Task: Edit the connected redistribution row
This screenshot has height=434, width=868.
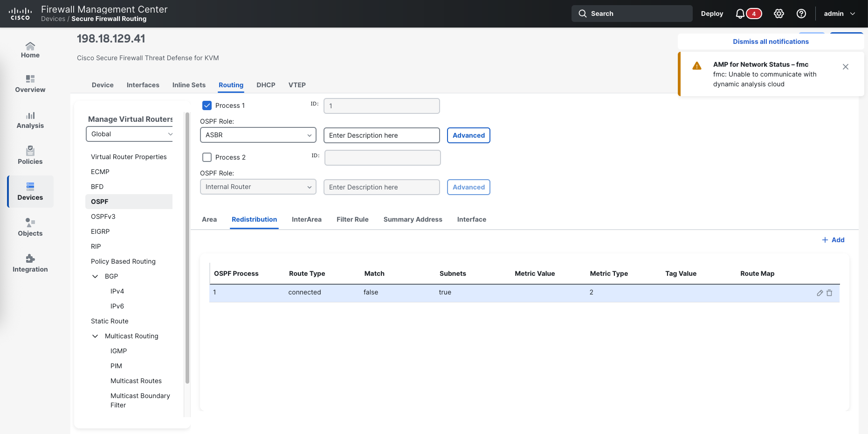Action: point(820,293)
